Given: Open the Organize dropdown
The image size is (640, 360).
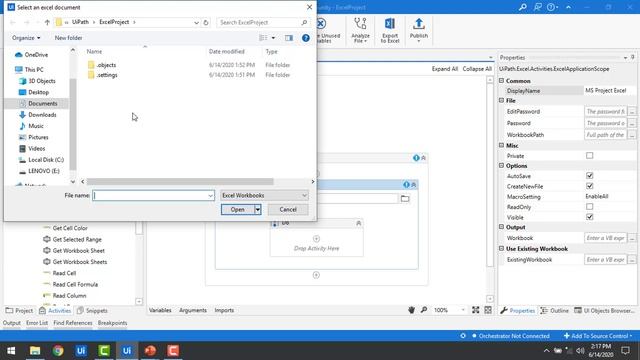Looking at the screenshot, I should 26,38.
